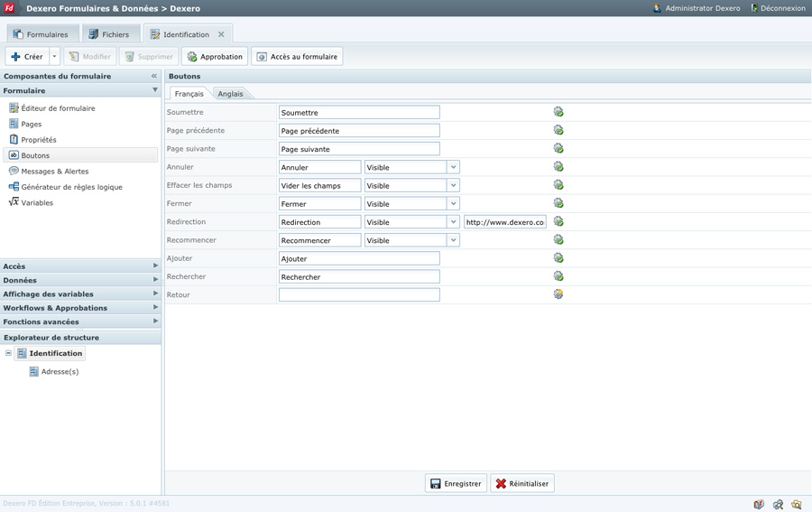
Task: Open Propriétés in the sidebar
Action: [x=32, y=140]
